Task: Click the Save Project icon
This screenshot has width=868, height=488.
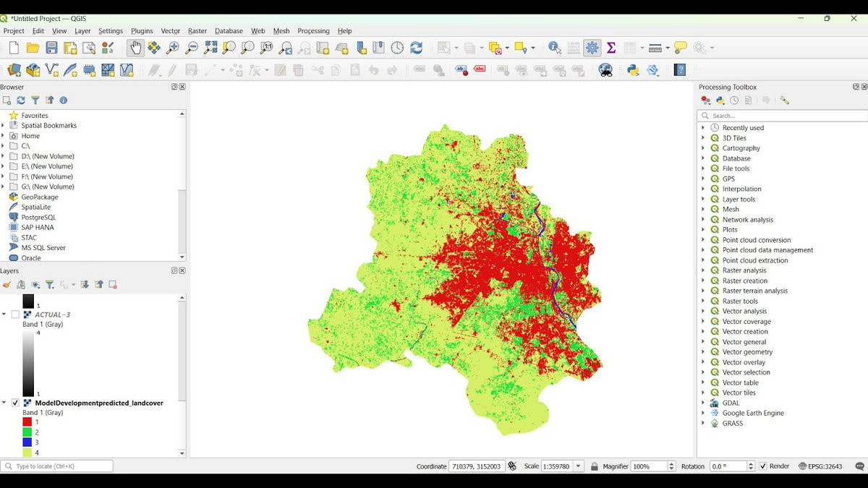Action: [51, 48]
